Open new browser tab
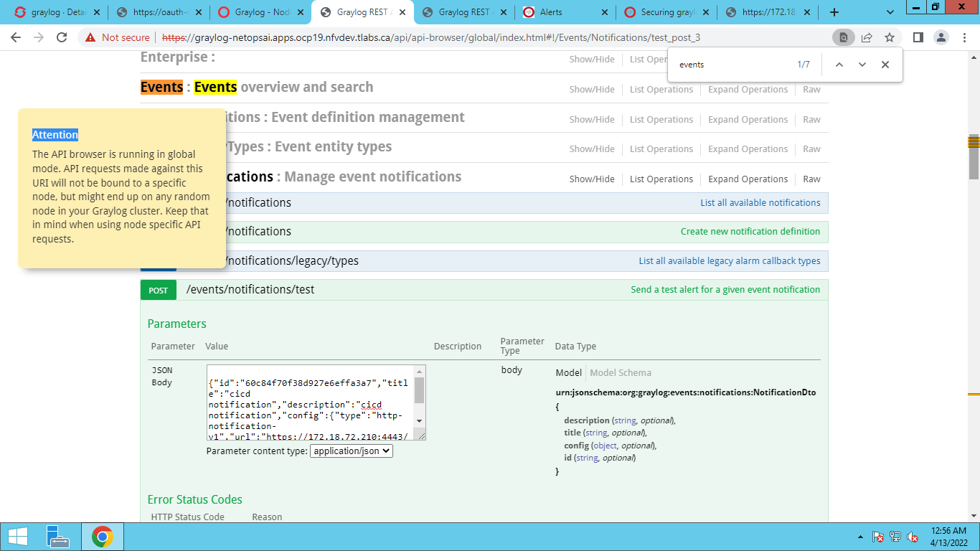 coord(834,12)
